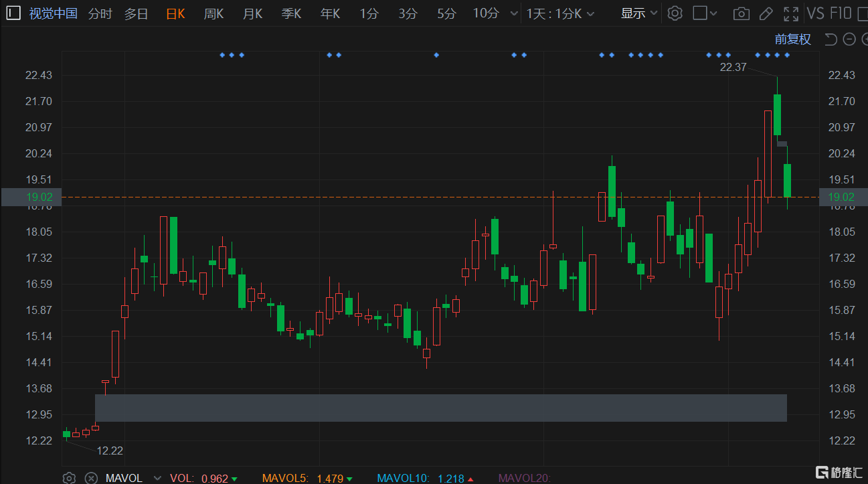Image resolution: width=868 pixels, height=484 pixels.
Task: Click the right-axis 13.68 price label
Action: (x=841, y=388)
